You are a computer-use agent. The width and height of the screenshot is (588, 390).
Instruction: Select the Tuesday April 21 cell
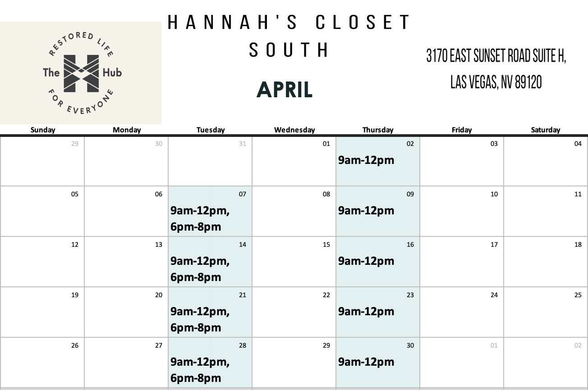coord(210,313)
